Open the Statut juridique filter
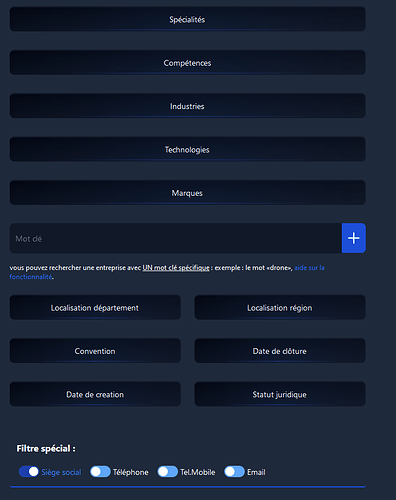The height and width of the screenshot is (500, 396). (x=280, y=394)
